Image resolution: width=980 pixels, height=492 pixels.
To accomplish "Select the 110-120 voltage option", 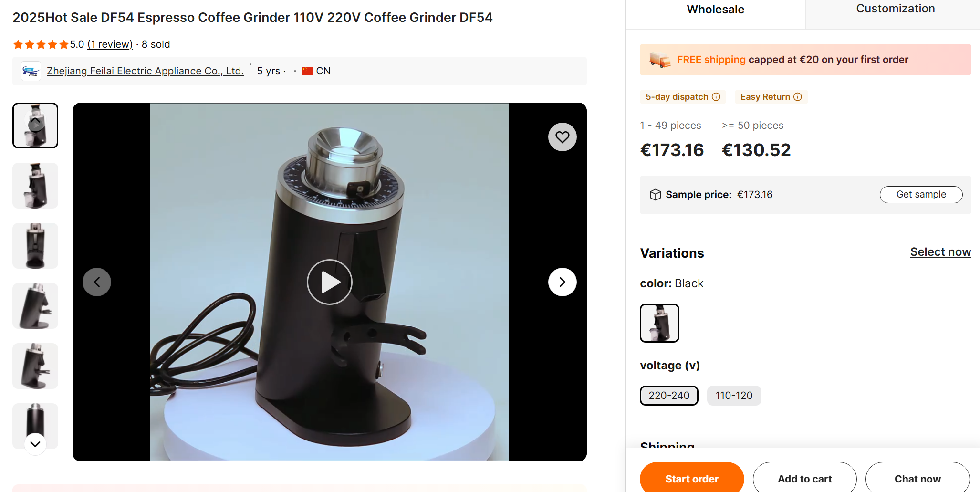I will pyautogui.click(x=734, y=396).
